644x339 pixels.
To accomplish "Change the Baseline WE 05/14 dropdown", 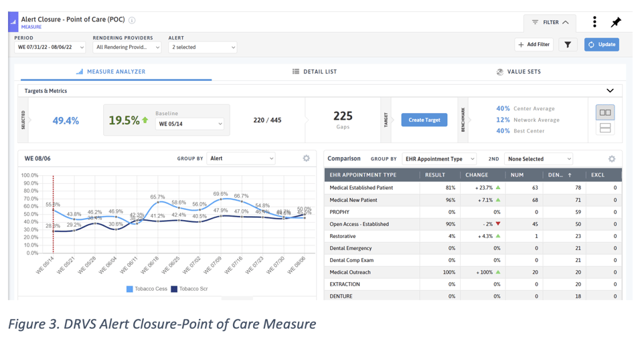I will (x=189, y=124).
